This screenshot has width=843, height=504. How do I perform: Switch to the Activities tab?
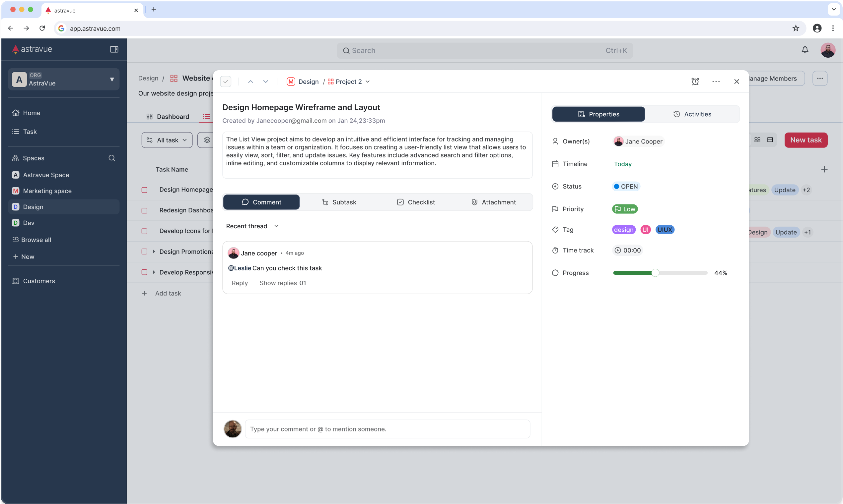click(692, 114)
